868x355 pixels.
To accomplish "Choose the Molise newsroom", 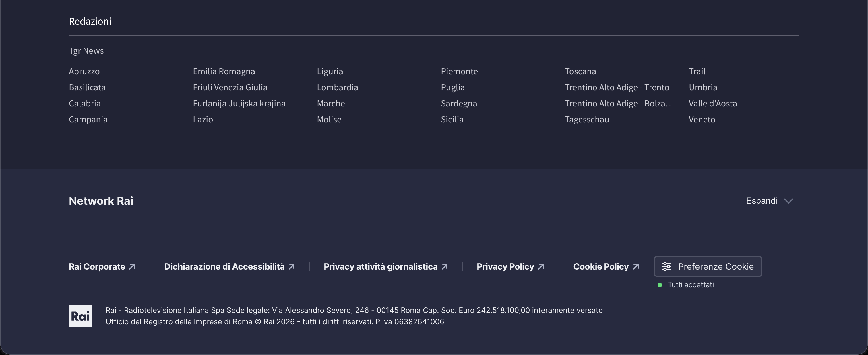I will [329, 120].
